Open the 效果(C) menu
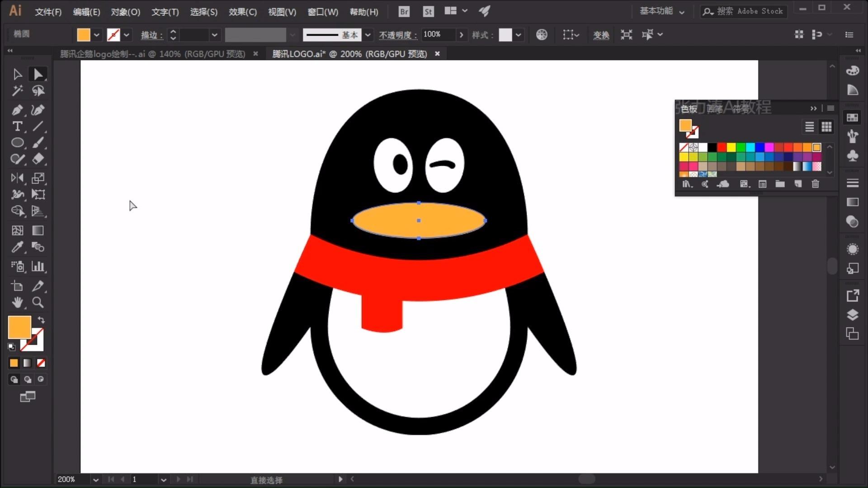The width and height of the screenshot is (868, 488). pyautogui.click(x=242, y=12)
